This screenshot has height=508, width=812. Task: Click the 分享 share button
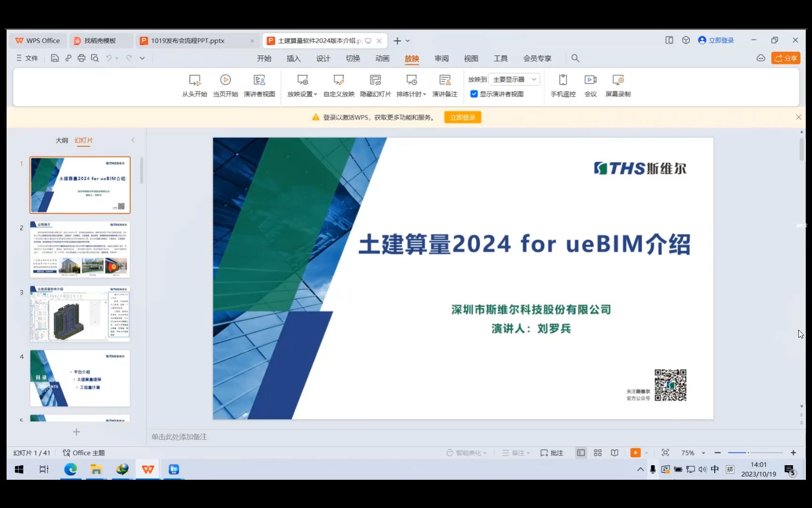[x=786, y=58]
